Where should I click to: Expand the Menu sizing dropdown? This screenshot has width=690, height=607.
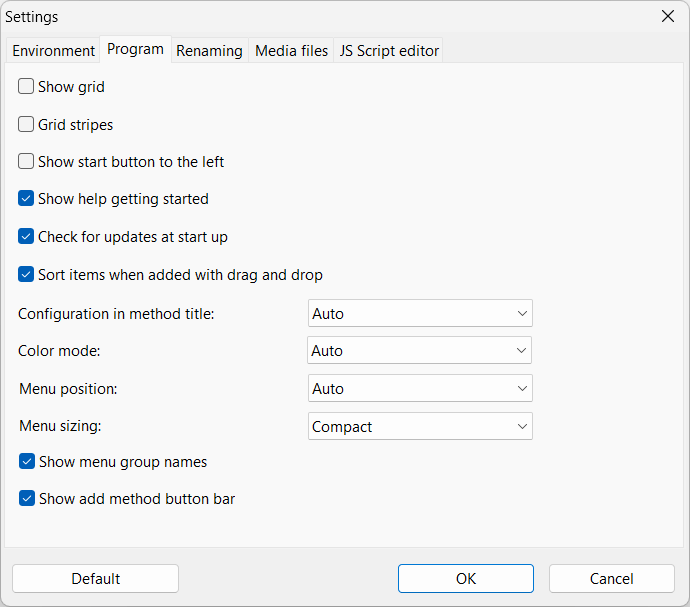tap(420, 427)
